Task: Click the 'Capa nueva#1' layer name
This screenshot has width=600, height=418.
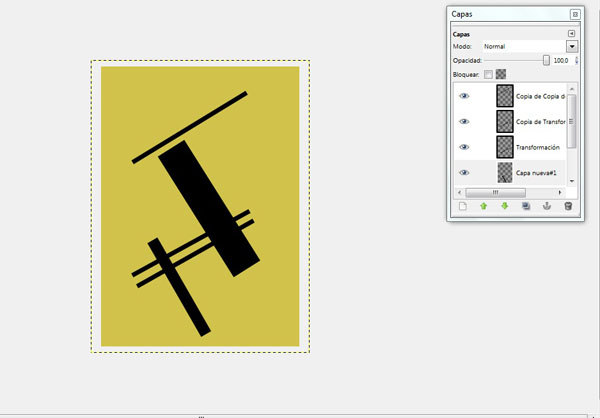Action: pos(536,173)
